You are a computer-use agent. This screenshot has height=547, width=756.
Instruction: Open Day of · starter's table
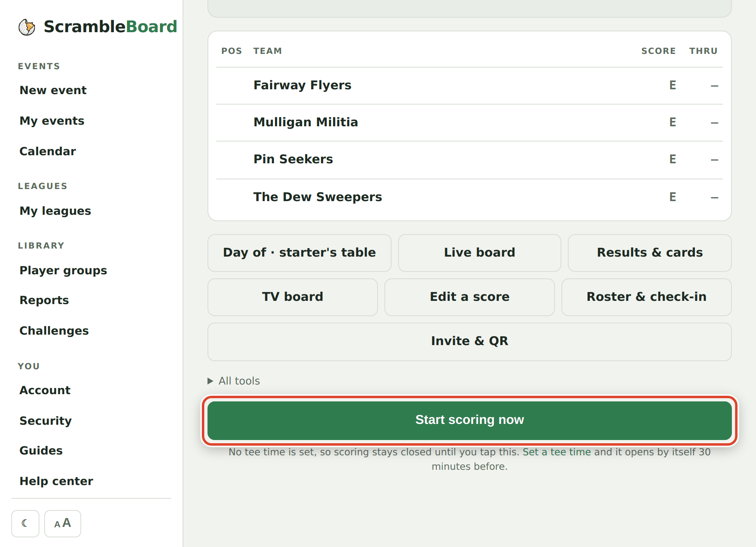pos(300,253)
